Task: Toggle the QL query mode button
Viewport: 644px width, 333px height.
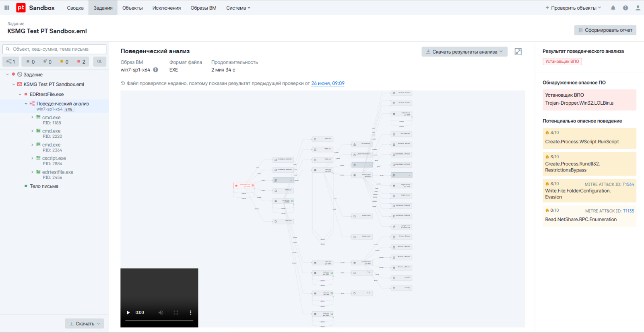Action: point(99,62)
